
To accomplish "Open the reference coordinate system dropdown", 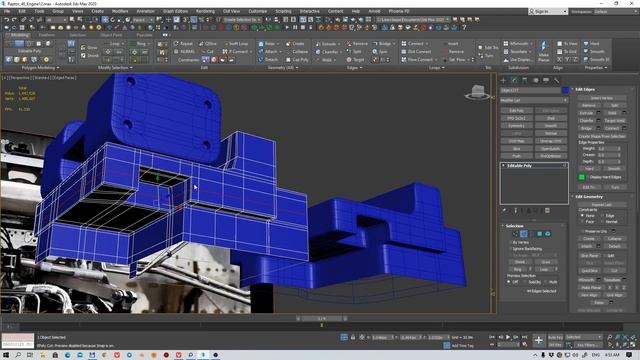I will 142,20.
